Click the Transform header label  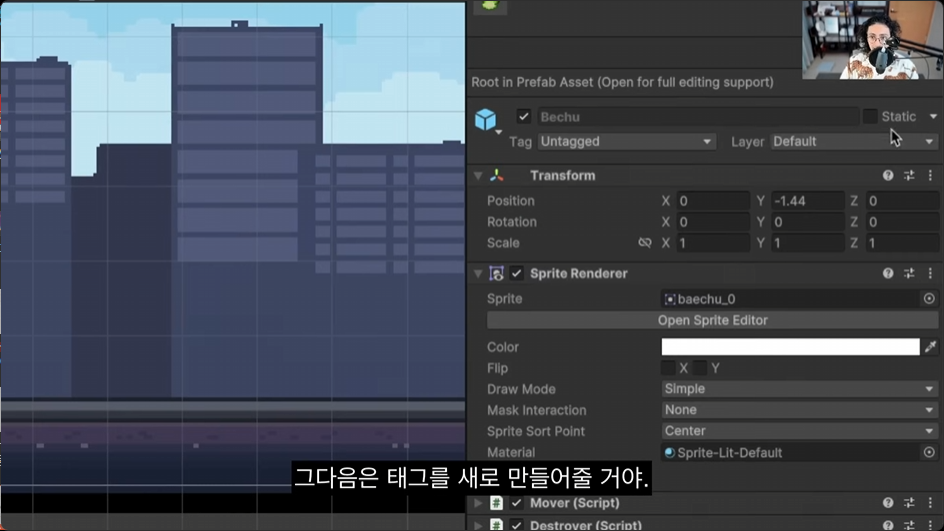pyautogui.click(x=562, y=175)
